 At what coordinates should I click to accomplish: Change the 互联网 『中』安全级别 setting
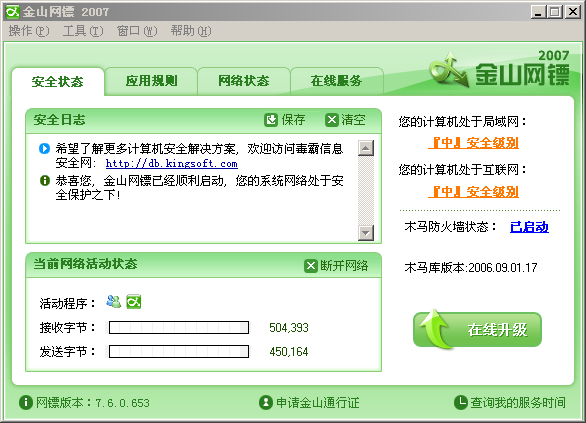coord(474,192)
